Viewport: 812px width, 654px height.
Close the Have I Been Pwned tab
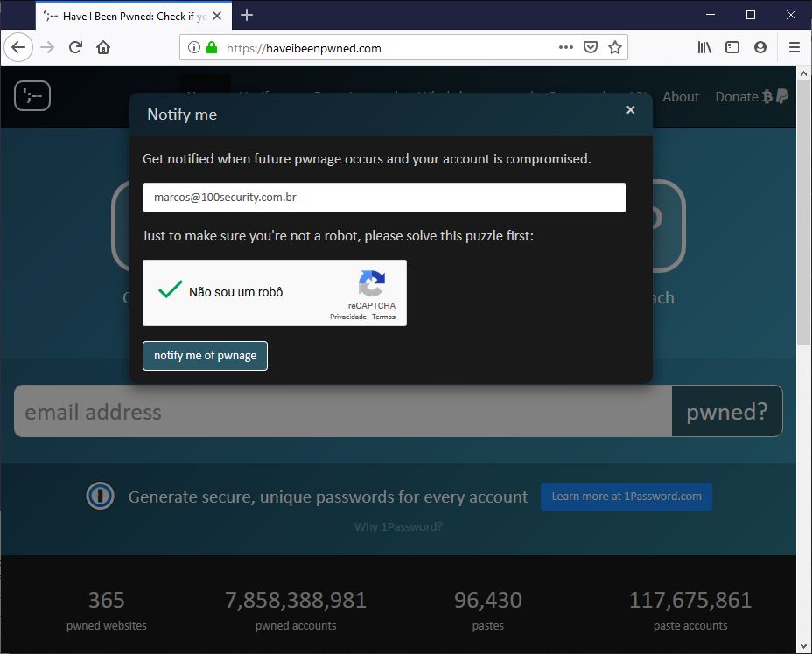coord(217,16)
